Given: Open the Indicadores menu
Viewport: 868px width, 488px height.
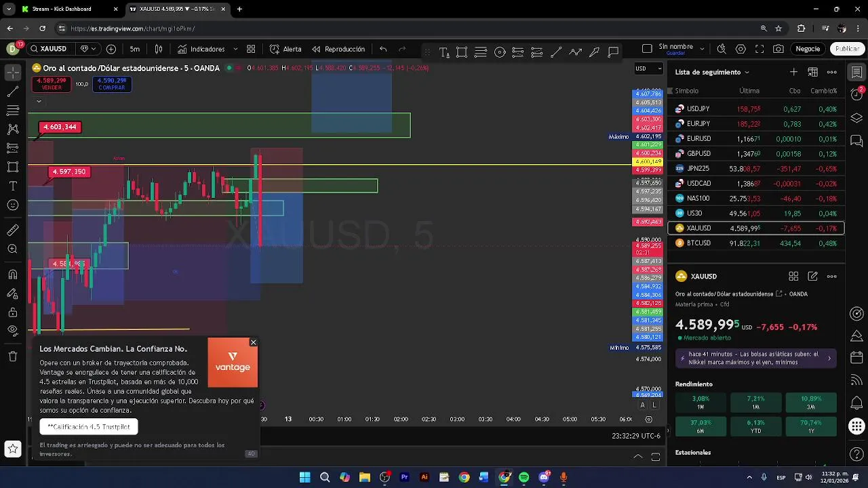Looking at the screenshot, I should pyautogui.click(x=201, y=49).
